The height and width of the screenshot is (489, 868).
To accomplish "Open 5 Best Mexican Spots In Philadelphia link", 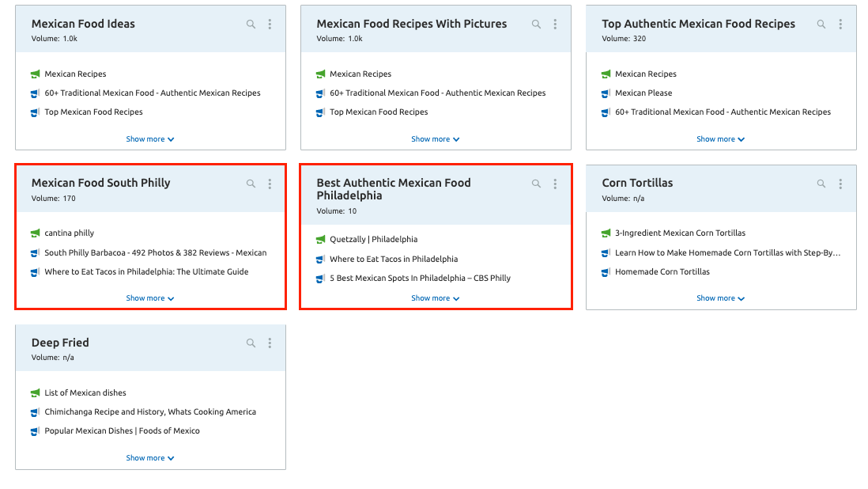I will pos(420,279).
